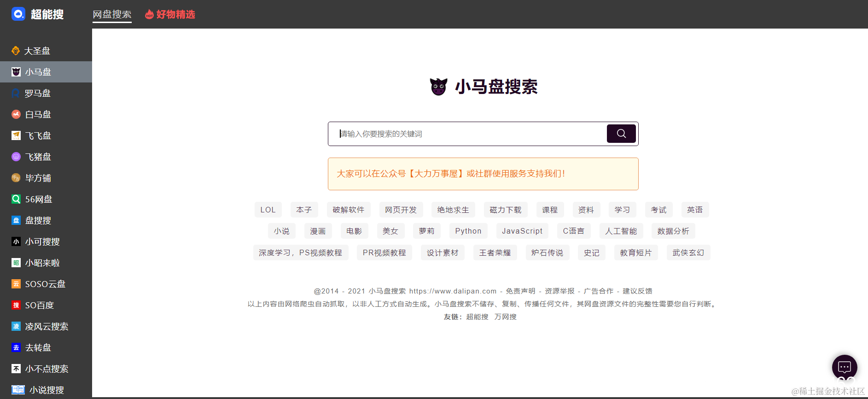Select the 毕方铺 sidebar icon
The width and height of the screenshot is (868, 399).
pos(16,178)
